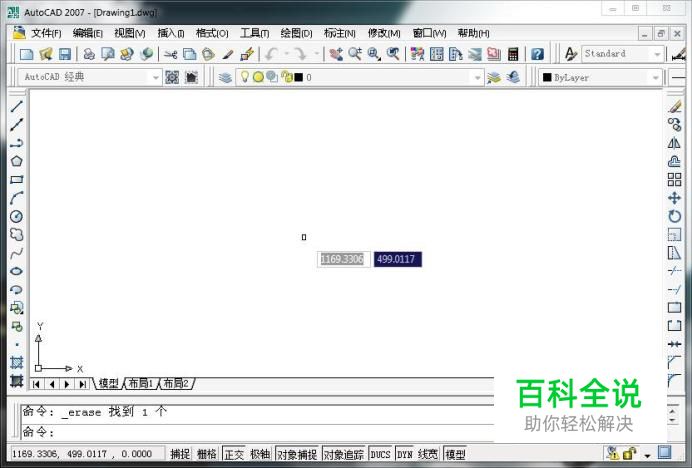Open the Layer Properties Manager icon
The width and height of the screenshot is (692, 468).
point(225,77)
